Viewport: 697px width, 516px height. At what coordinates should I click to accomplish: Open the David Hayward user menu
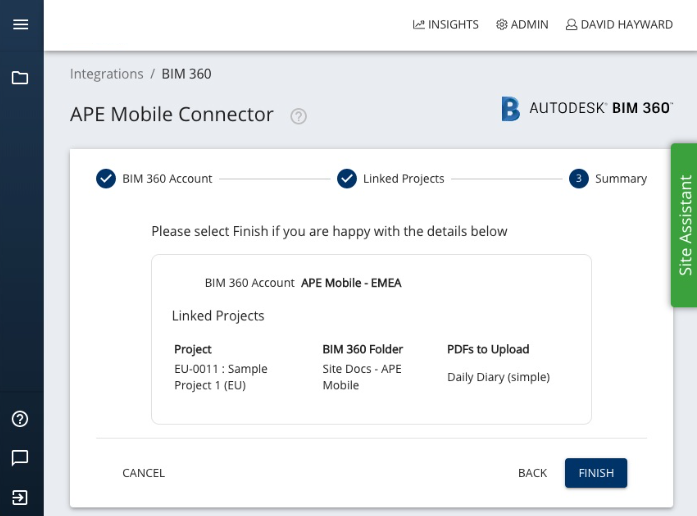[619, 24]
